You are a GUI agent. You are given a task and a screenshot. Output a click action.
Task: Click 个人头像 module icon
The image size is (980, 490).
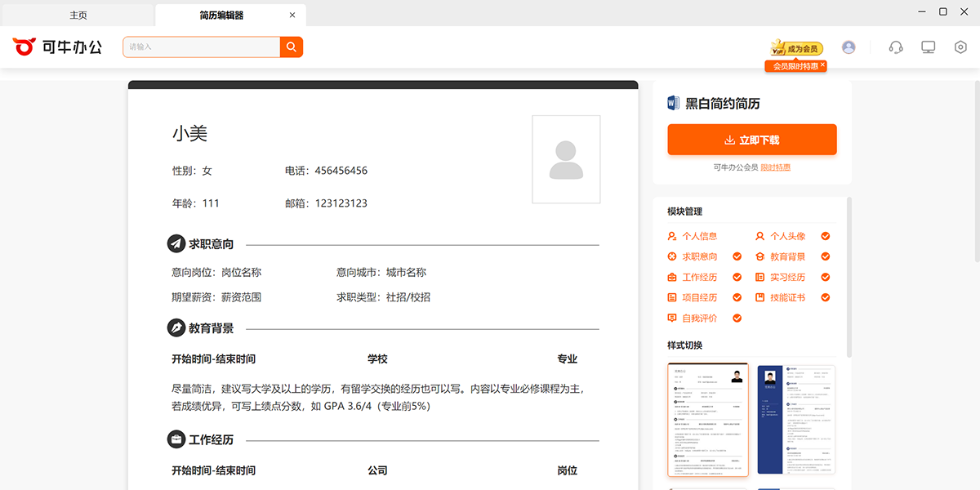click(760, 236)
